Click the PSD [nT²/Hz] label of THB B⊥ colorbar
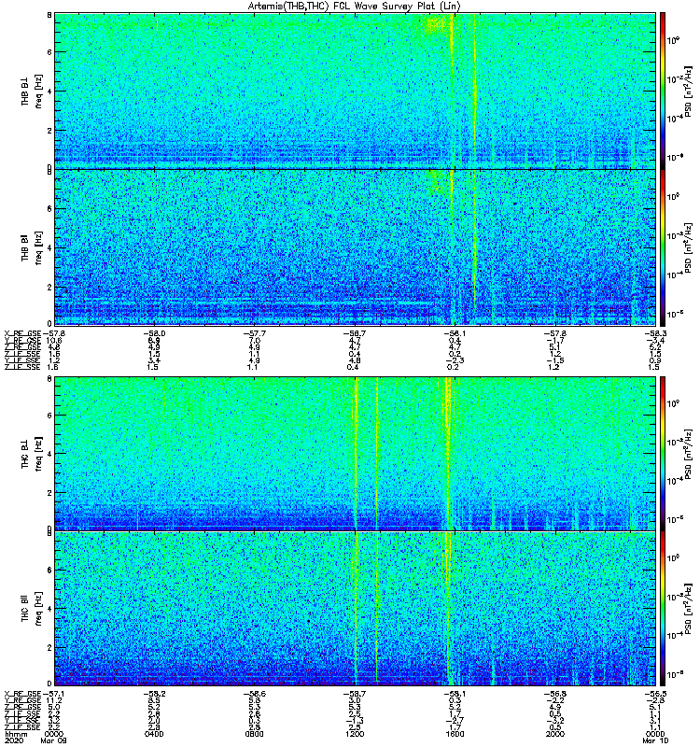The height and width of the screenshot is (747, 700). [x=689, y=91]
